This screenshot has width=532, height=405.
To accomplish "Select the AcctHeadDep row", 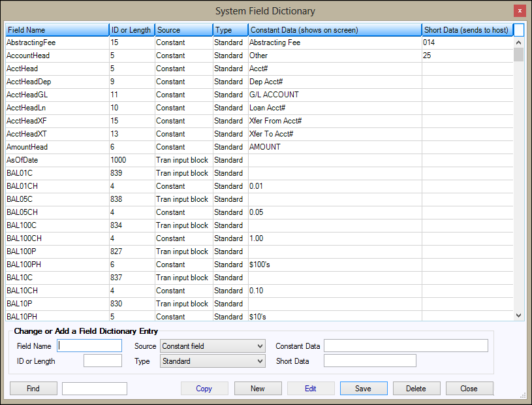I will (x=259, y=82).
